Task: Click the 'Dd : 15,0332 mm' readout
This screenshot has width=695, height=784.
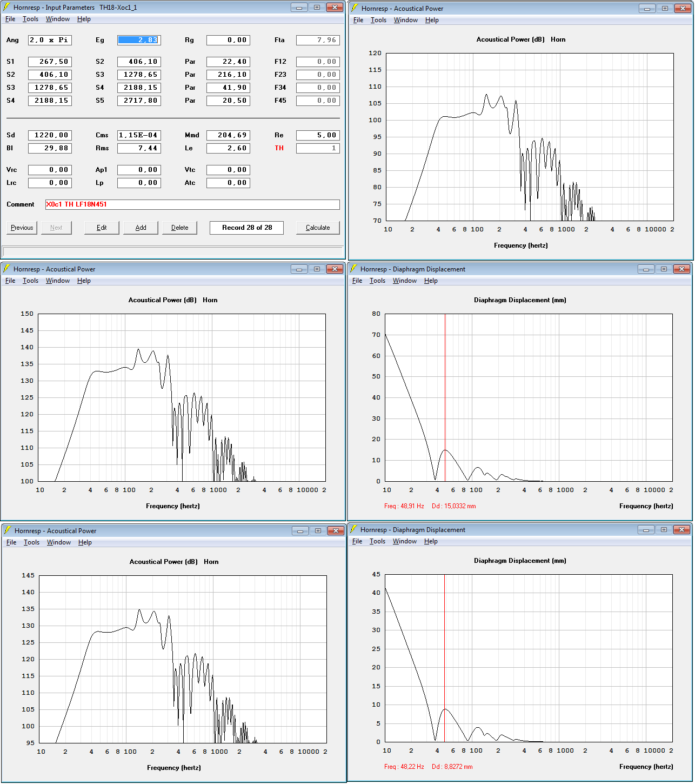Action: (x=453, y=506)
